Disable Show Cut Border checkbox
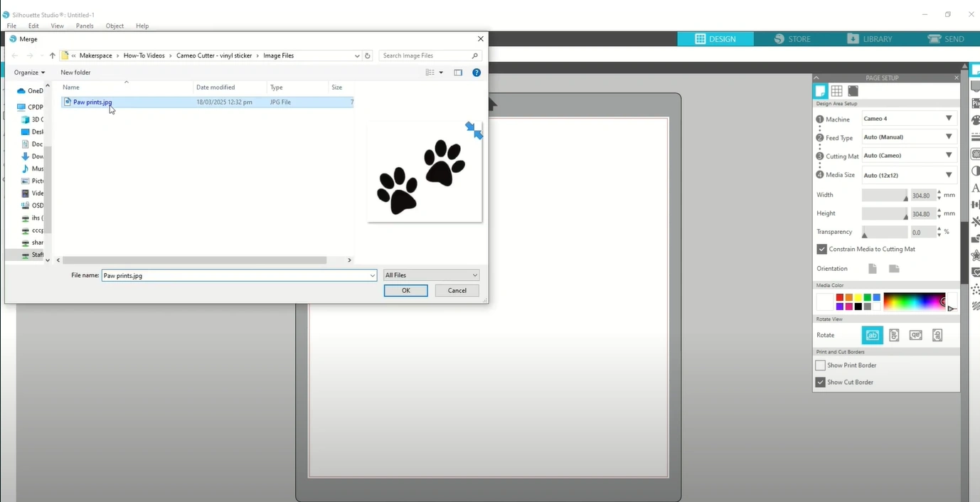980x502 pixels. coord(821,383)
